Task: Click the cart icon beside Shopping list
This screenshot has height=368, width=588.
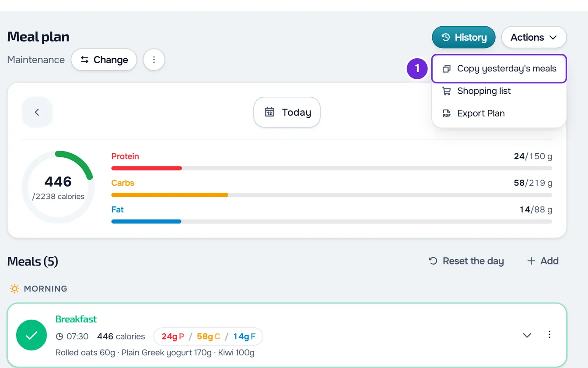Action: pyautogui.click(x=446, y=91)
